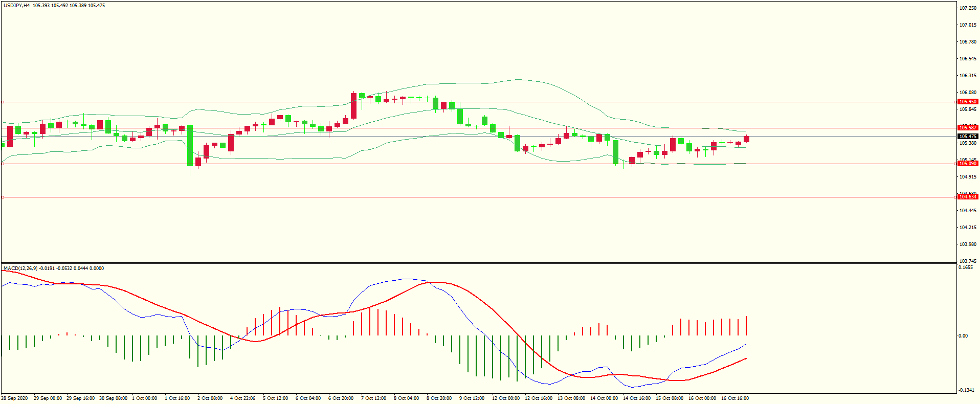Select the current price tag 105.475

tap(967, 137)
